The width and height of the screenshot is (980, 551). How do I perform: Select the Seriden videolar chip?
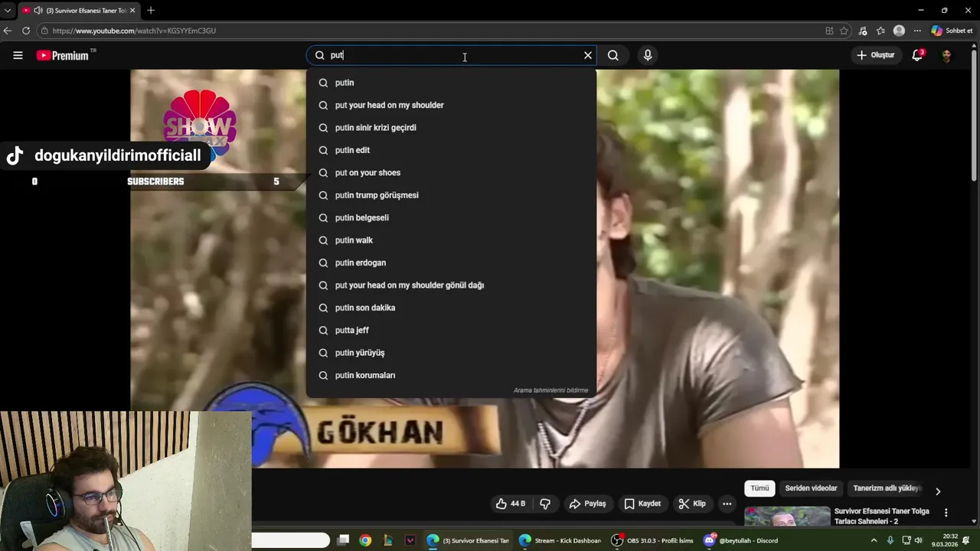point(811,488)
